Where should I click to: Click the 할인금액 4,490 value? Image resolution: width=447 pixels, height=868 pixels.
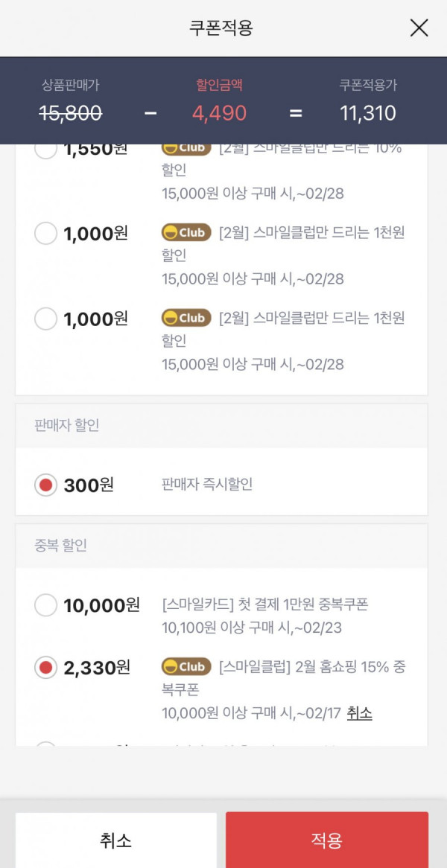coord(219,113)
